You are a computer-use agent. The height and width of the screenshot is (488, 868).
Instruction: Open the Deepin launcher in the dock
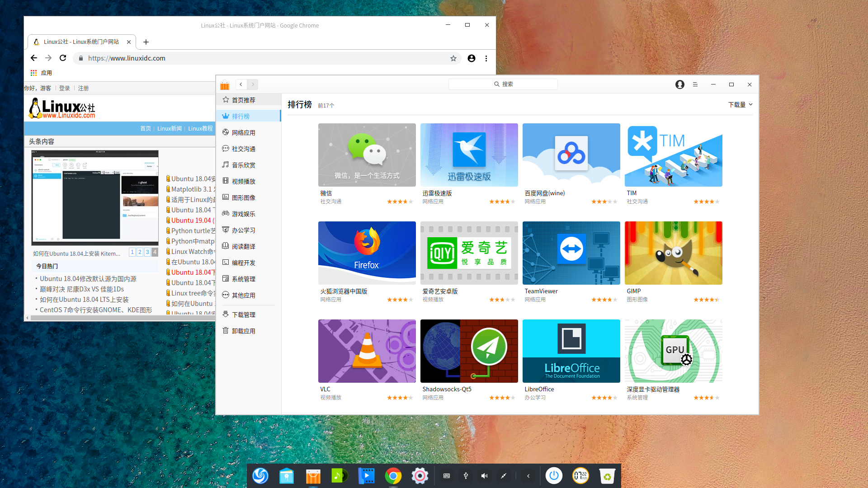pos(260,476)
